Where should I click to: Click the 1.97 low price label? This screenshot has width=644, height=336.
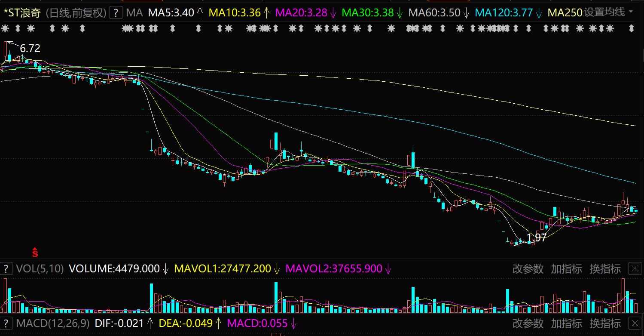(x=536, y=237)
